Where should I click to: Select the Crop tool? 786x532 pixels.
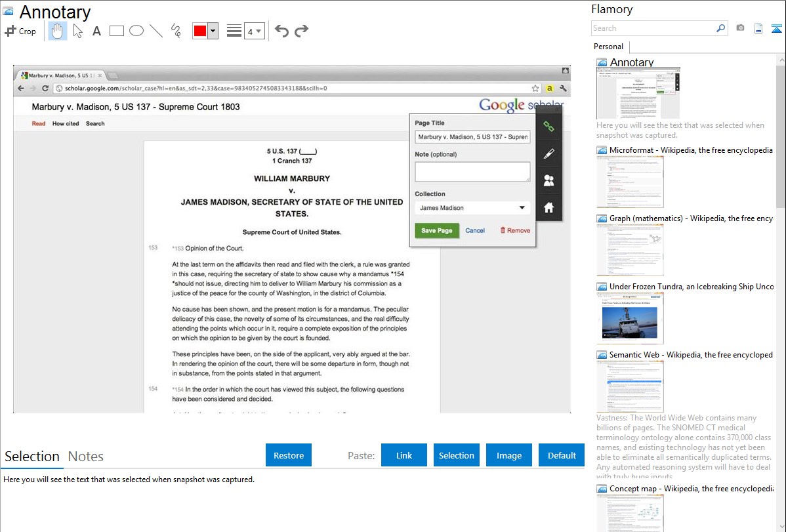(20, 31)
